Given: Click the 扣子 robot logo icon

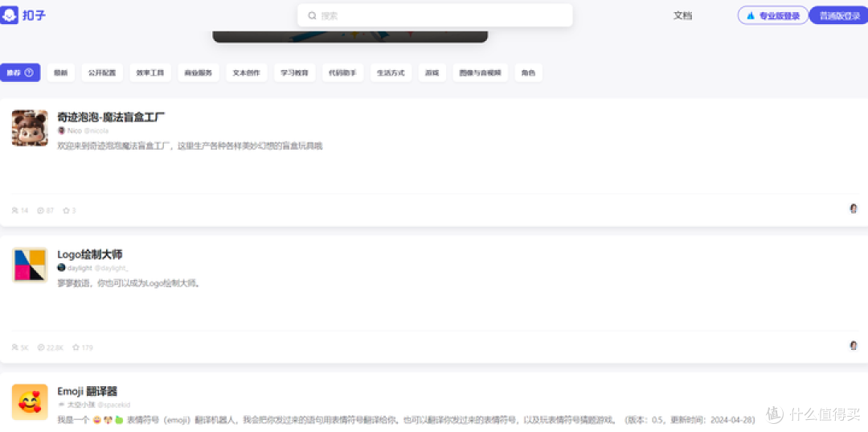Looking at the screenshot, I should [x=10, y=15].
